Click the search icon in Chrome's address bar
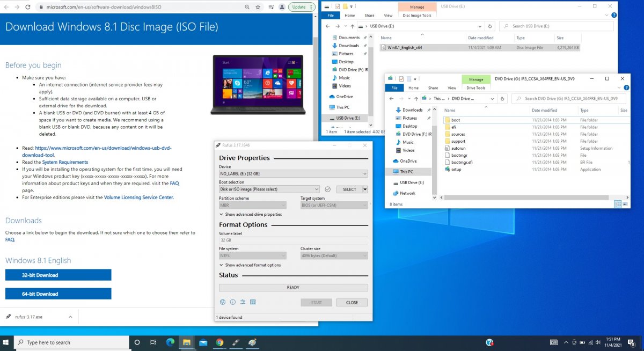Viewport: 644px width, 351px height. 247,7
